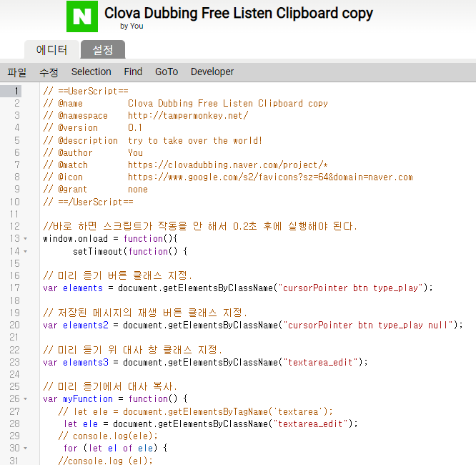This screenshot has height=465, width=476.
Task: Click the 'by You' author label
Action: [x=132, y=26]
